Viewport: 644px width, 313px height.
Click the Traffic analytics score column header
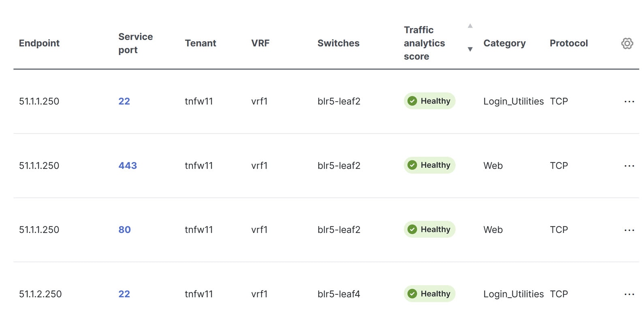[424, 43]
